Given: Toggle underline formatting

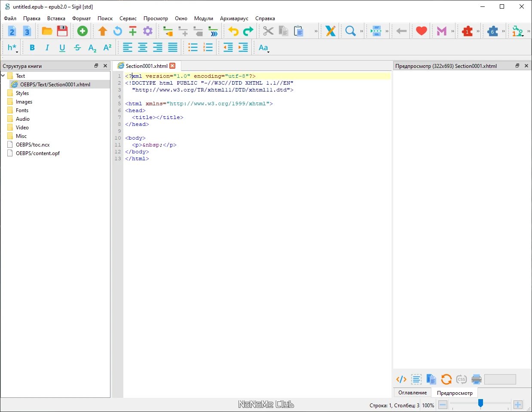Looking at the screenshot, I should click(62, 48).
